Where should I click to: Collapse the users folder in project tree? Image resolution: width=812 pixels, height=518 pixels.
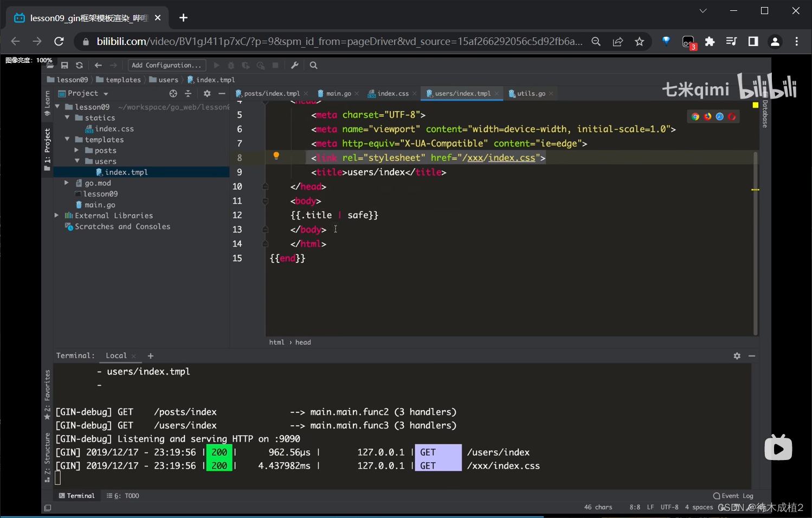tap(77, 161)
